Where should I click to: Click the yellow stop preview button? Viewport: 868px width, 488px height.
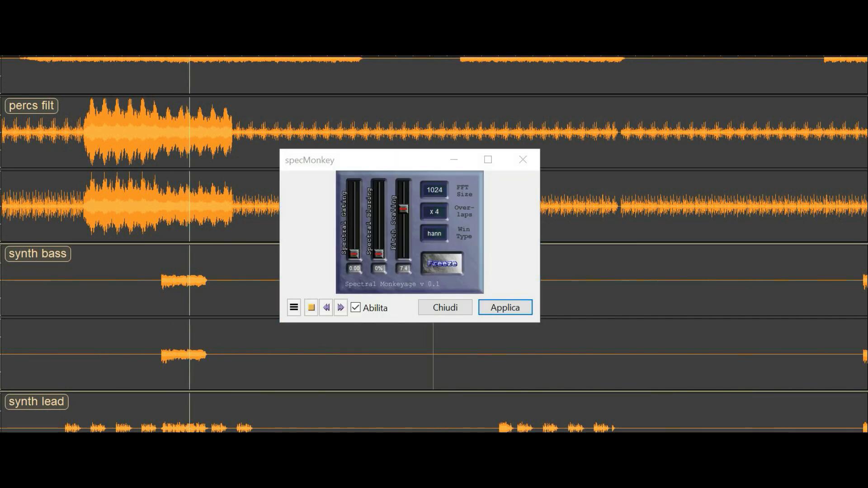coord(311,308)
